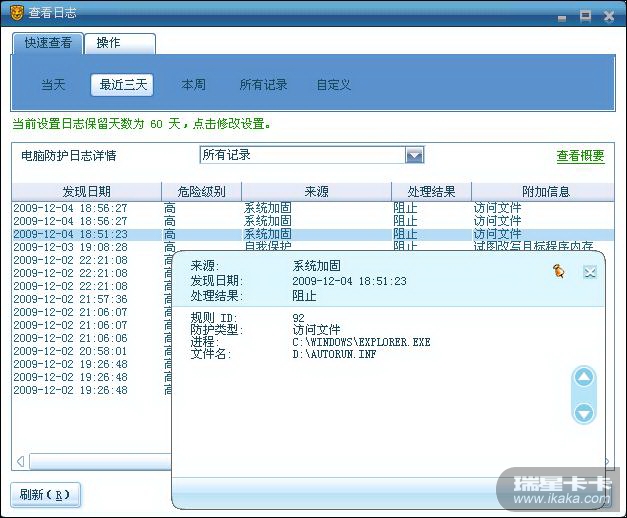Image resolution: width=627 pixels, height=518 pixels.
Task: Minimize the 查看日志 window
Action: click(562, 18)
